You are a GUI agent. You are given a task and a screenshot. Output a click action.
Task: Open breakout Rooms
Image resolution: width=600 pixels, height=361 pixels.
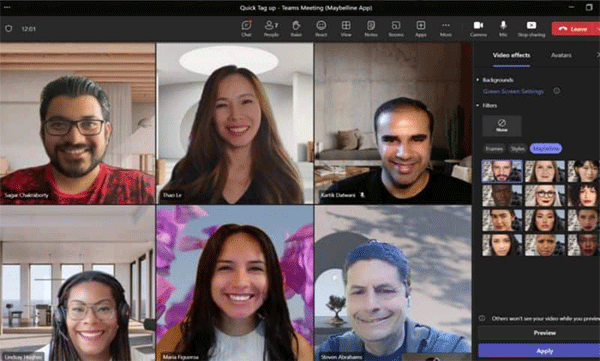coord(396,29)
